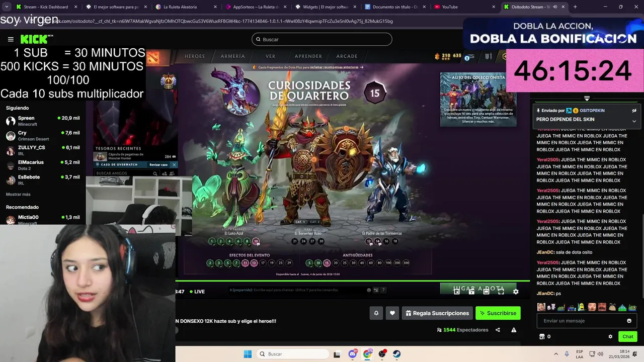Insert the green equalizer bars emote

[x=622, y=307]
